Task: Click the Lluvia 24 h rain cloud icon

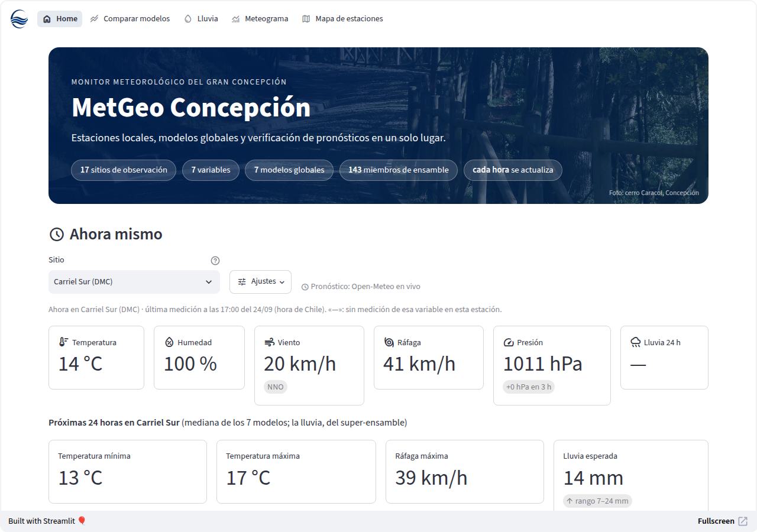Action: 635,342
